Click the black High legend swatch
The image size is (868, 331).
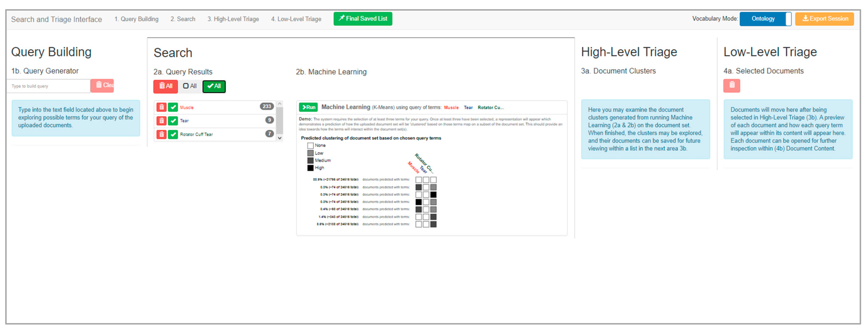[310, 168]
